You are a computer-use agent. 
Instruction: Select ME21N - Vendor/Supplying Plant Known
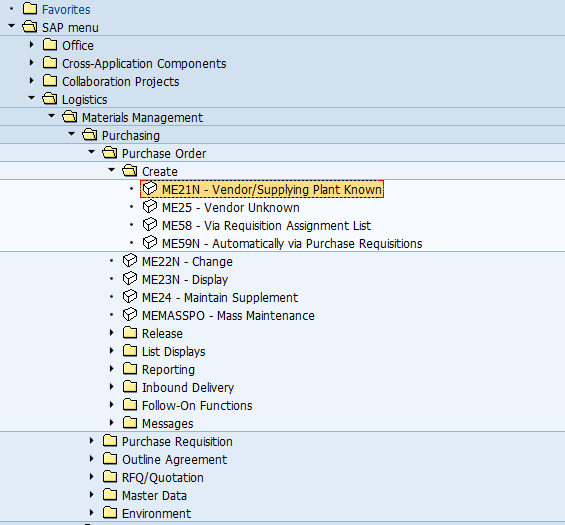coord(272,190)
